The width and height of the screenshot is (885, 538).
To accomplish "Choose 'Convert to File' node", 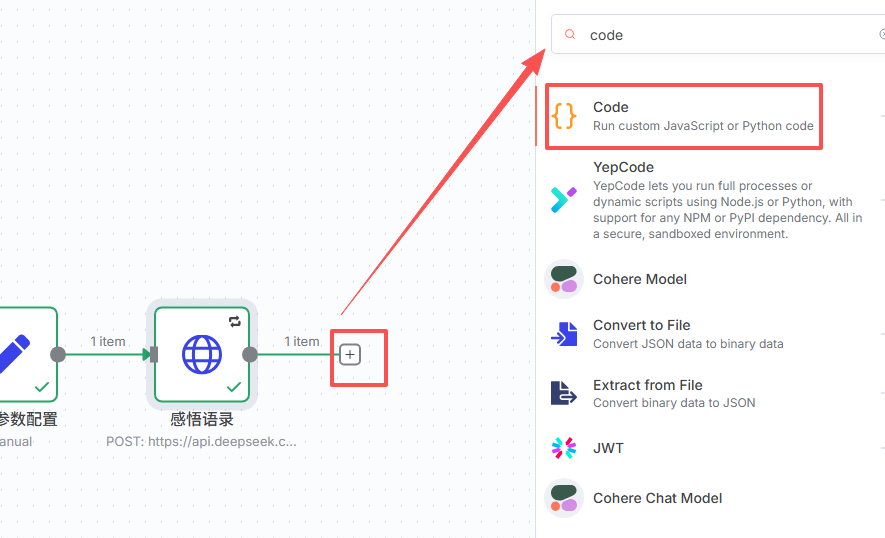I will click(x=642, y=325).
